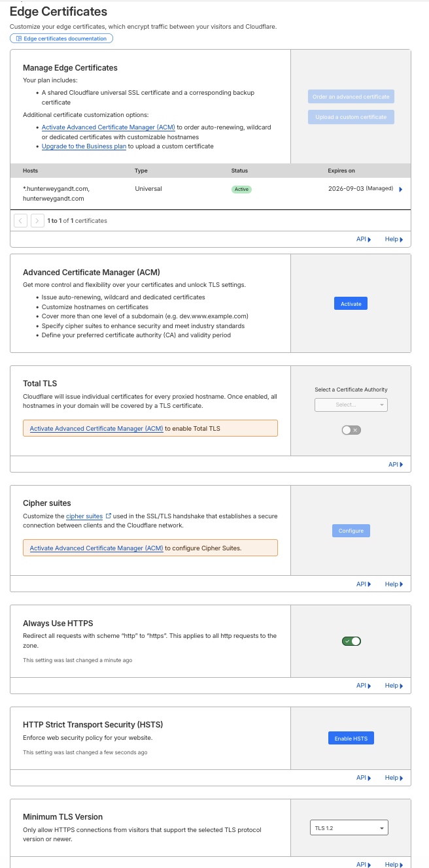Click ACM link in Total TLS notice

tap(96, 429)
